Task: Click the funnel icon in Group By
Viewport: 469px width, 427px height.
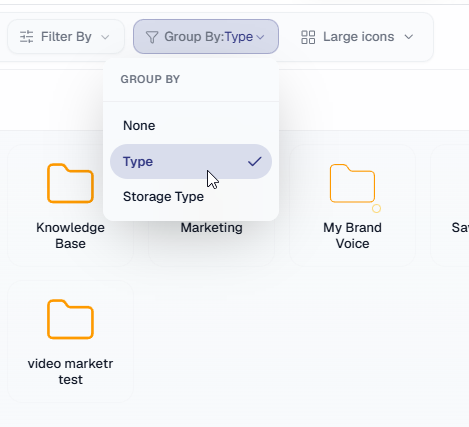Action: [152, 37]
